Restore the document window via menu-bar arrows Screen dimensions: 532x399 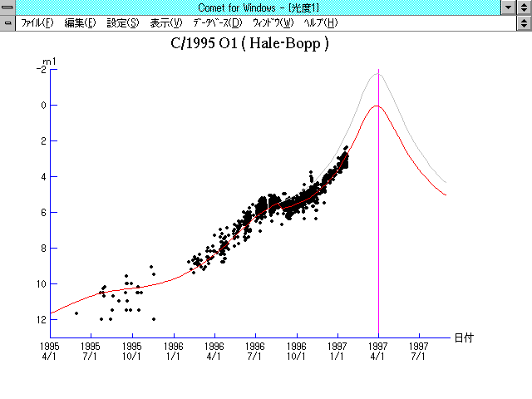524,22
